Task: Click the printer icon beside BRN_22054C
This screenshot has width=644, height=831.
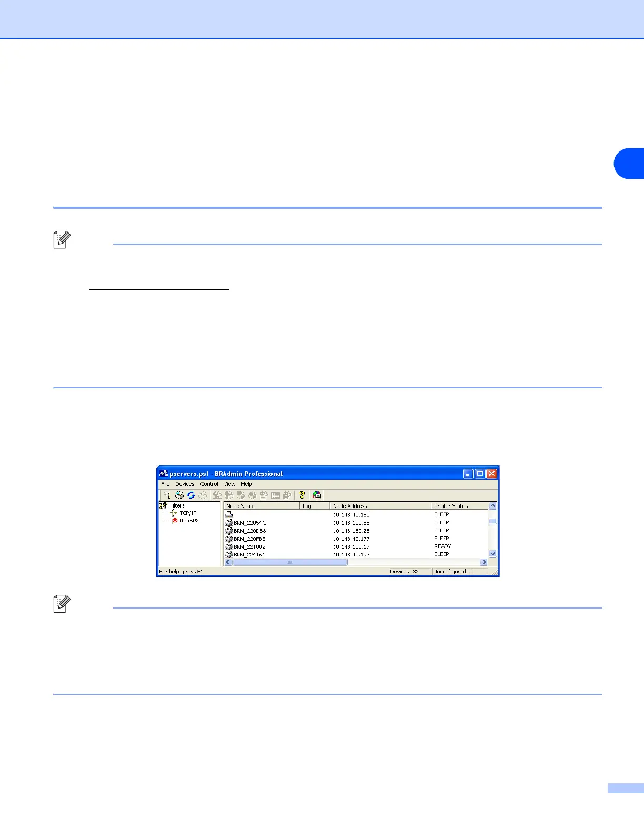Action: pos(229,523)
